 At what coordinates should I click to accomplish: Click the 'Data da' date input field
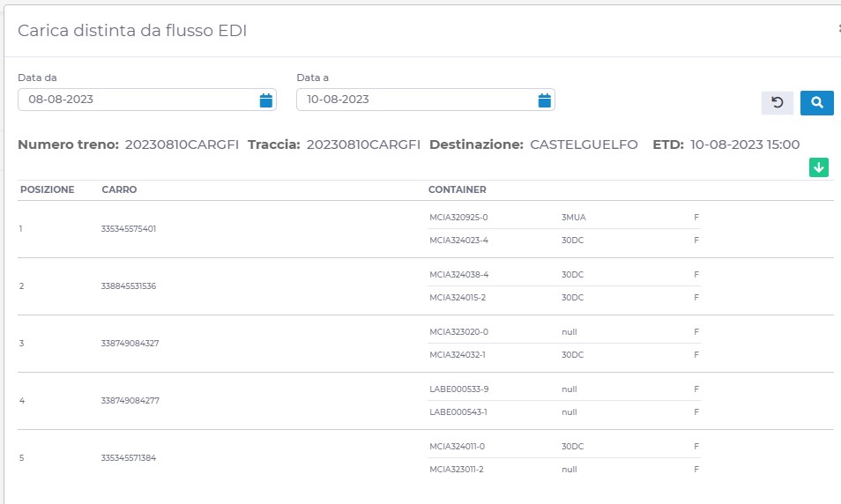[x=137, y=100]
